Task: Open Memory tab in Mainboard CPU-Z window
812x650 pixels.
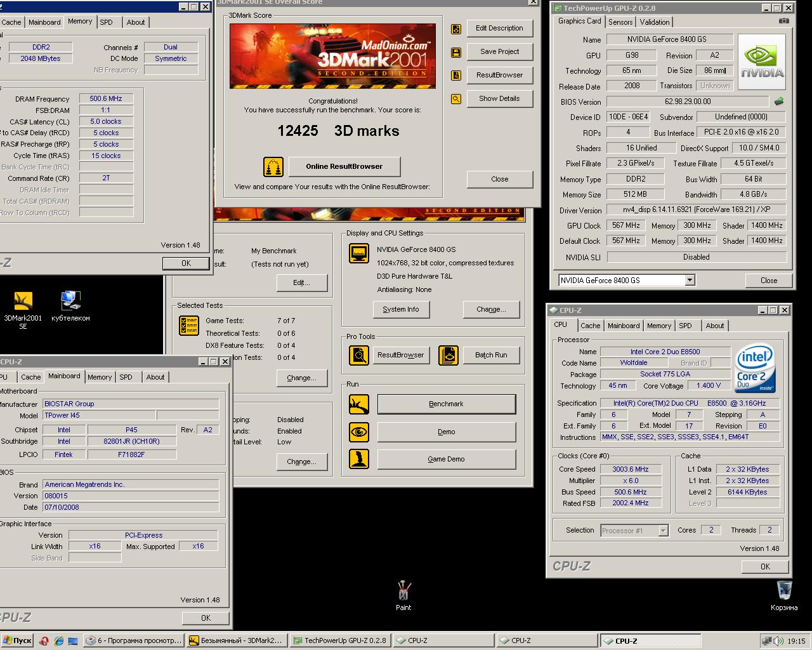Action: point(100,377)
